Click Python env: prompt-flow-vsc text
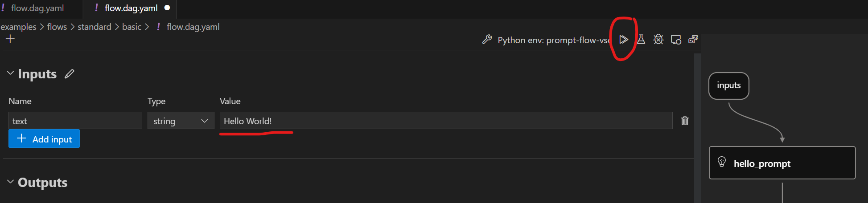 (553, 40)
